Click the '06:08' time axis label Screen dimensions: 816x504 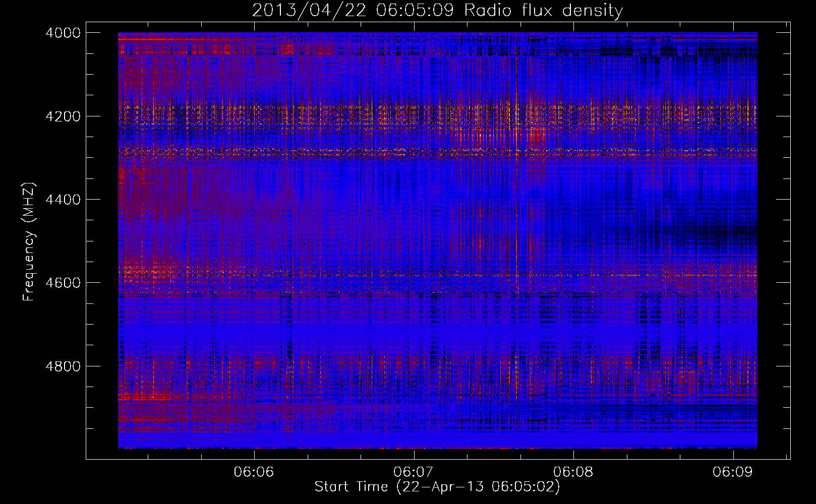click(573, 472)
